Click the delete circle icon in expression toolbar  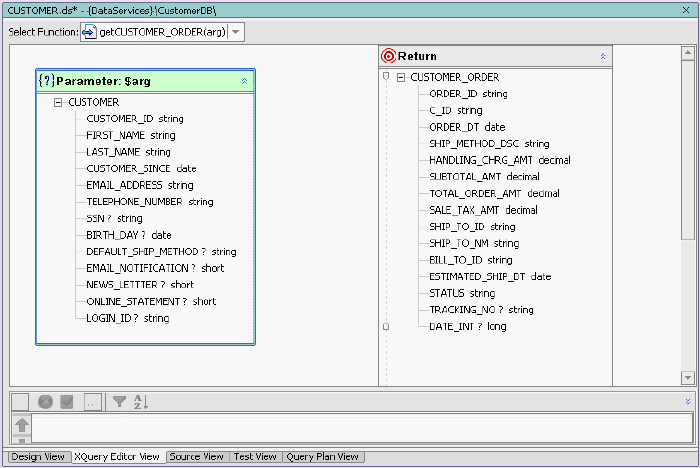pos(45,402)
